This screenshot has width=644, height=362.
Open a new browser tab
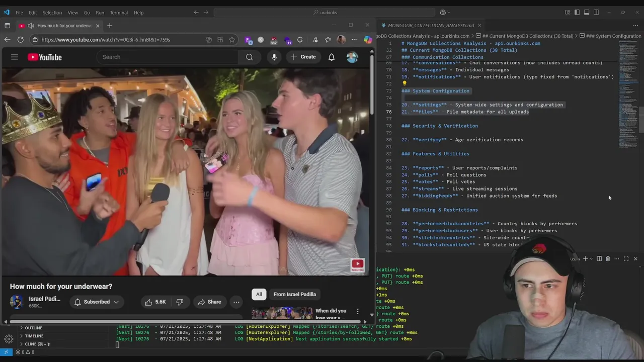(x=110, y=26)
